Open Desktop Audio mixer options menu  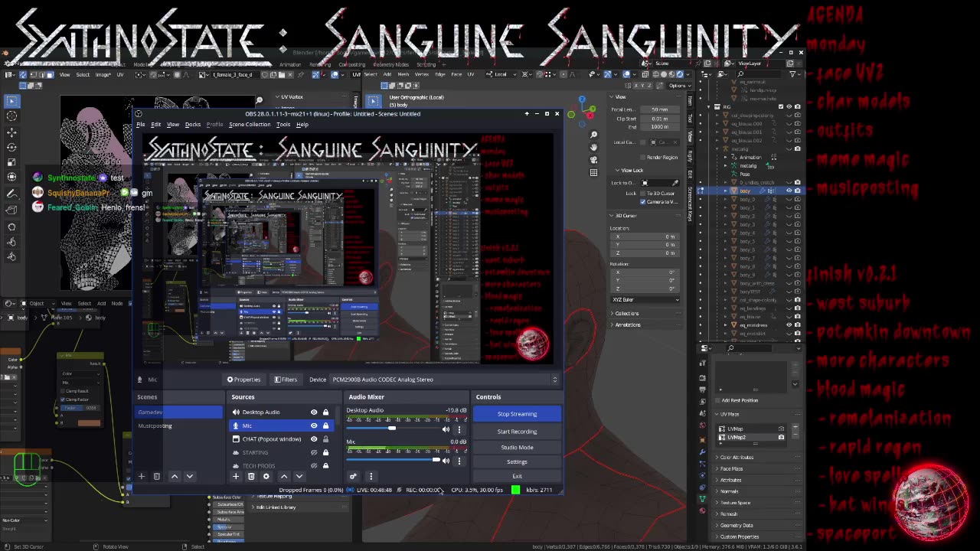coord(459,429)
